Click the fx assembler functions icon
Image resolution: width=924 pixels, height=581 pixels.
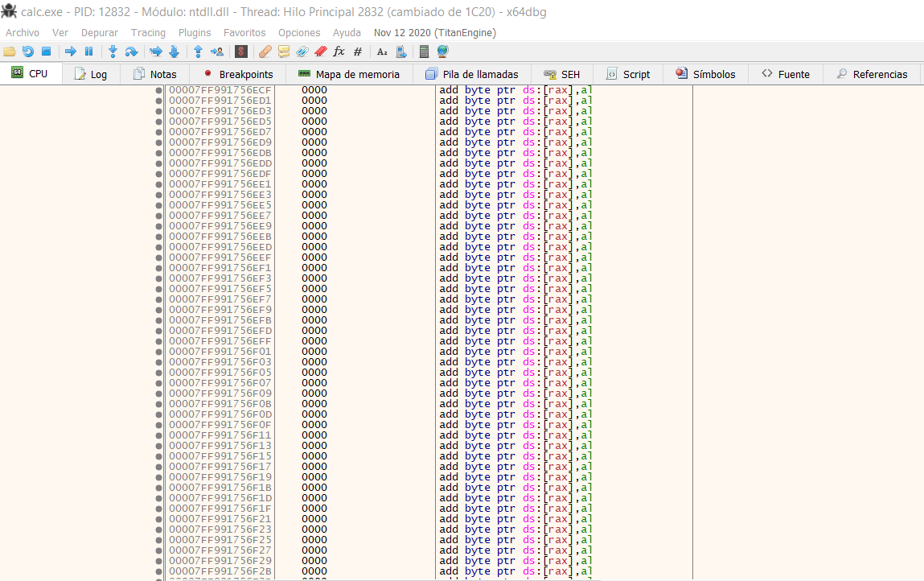(339, 51)
